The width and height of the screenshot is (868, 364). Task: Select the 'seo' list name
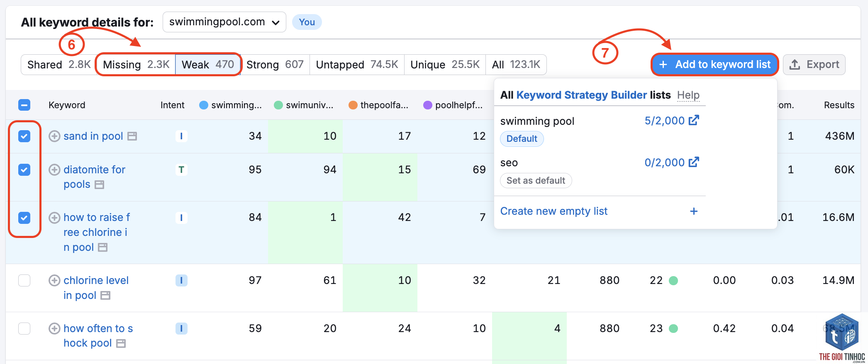click(x=509, y=163)
